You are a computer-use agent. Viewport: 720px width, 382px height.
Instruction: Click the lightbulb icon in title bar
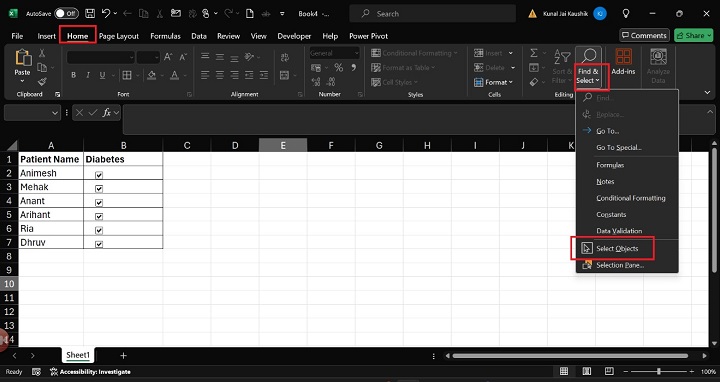tap(625, 13)
